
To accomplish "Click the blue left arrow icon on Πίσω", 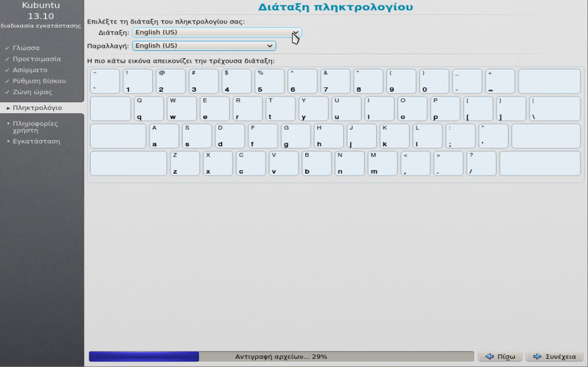I will click(490, 357).
